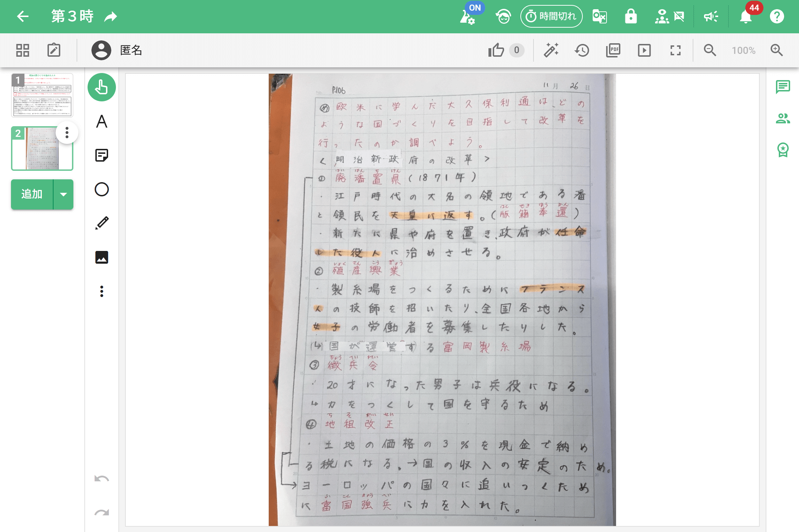Toggle the translation icon in header
Screen dimensions: 799x532
coord(599,16)
